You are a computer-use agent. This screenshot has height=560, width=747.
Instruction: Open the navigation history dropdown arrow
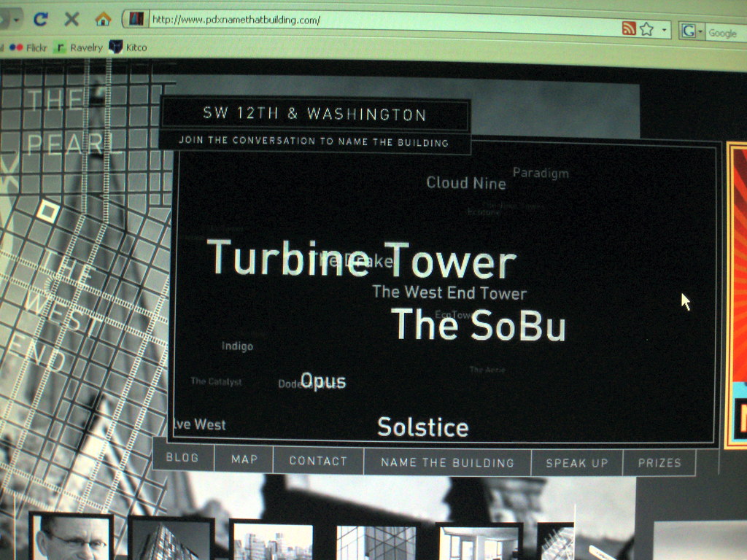pos(17,20)
